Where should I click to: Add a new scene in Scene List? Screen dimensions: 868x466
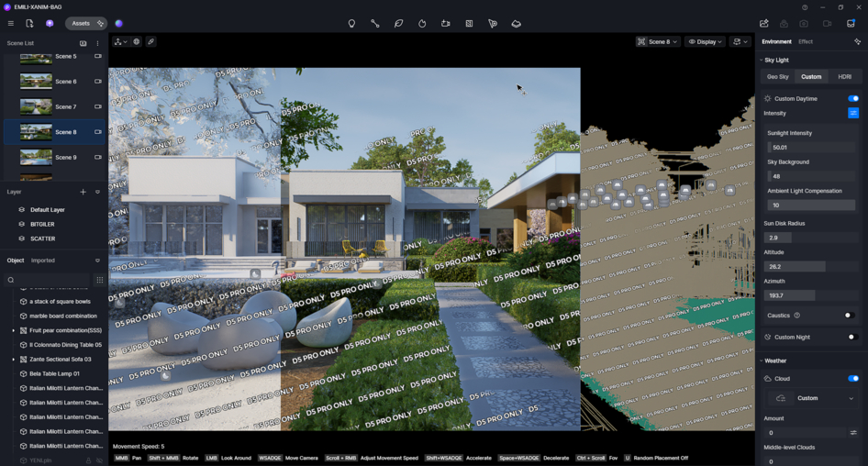[83, 43]
